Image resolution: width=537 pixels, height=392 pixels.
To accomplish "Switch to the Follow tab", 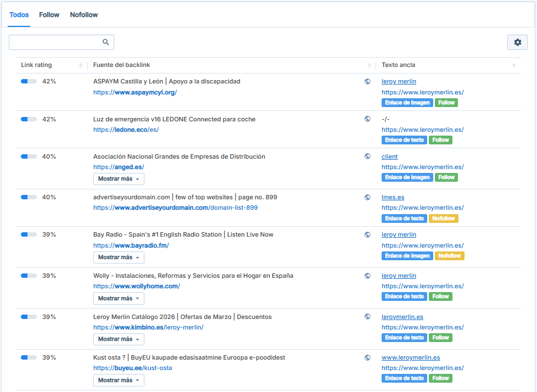I will 49,15.
